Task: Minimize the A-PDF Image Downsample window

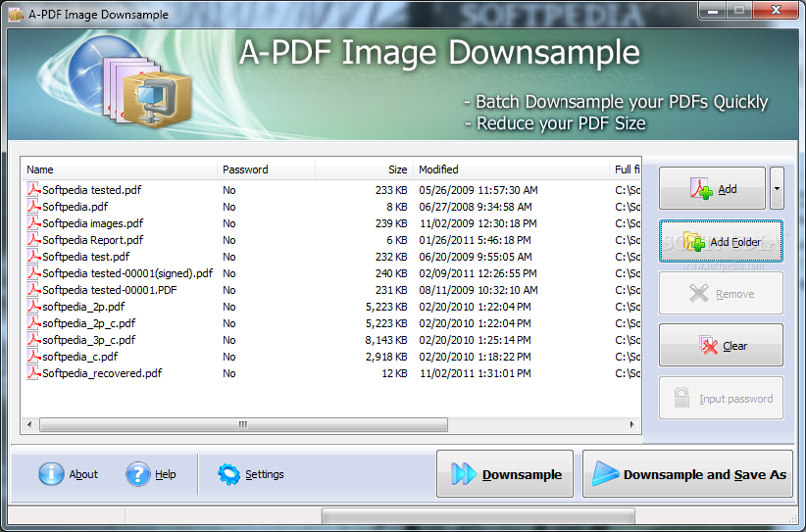Action: [713, 10]
